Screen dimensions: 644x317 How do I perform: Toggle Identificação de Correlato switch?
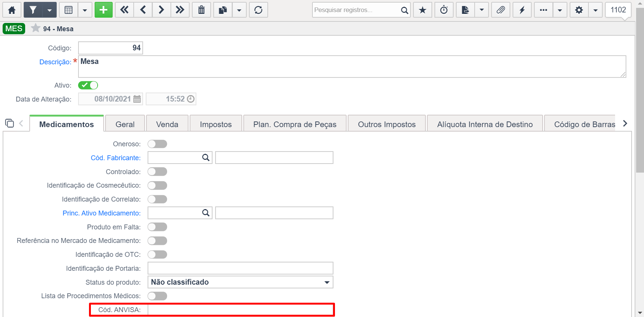(x=157, y=199)
